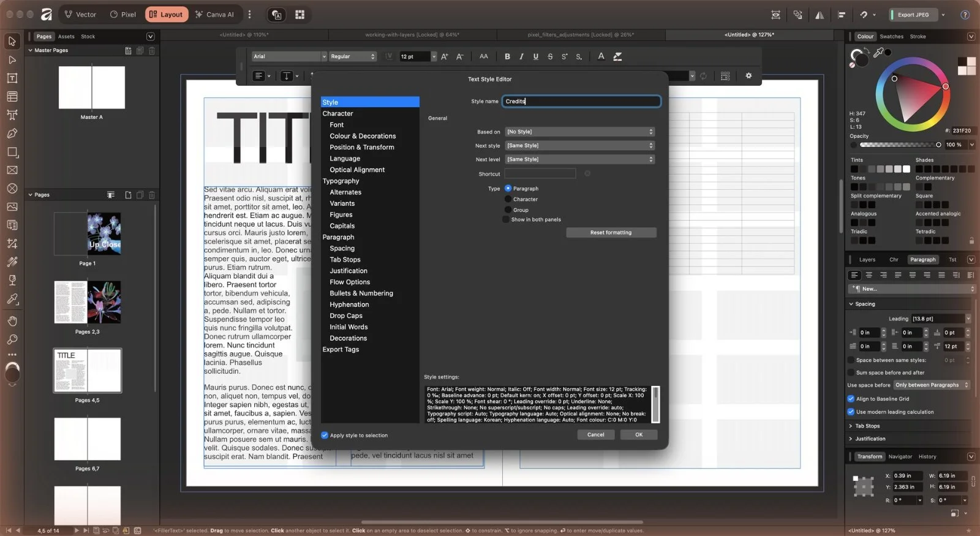This screenshot has height=536, width=980.
Task: Open the Next style dropdown
Action: pos(580,146)
